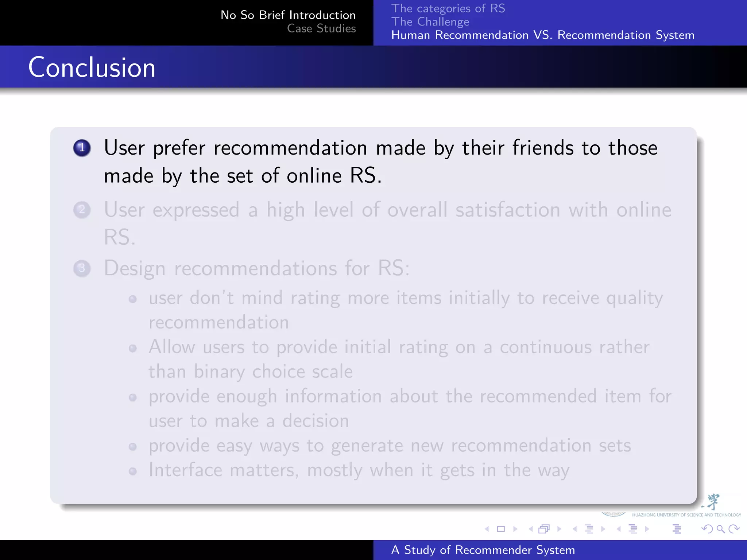This screenshot has height=560, width=747.
Task: Click the go forward history icon
Action: (734, 529)
